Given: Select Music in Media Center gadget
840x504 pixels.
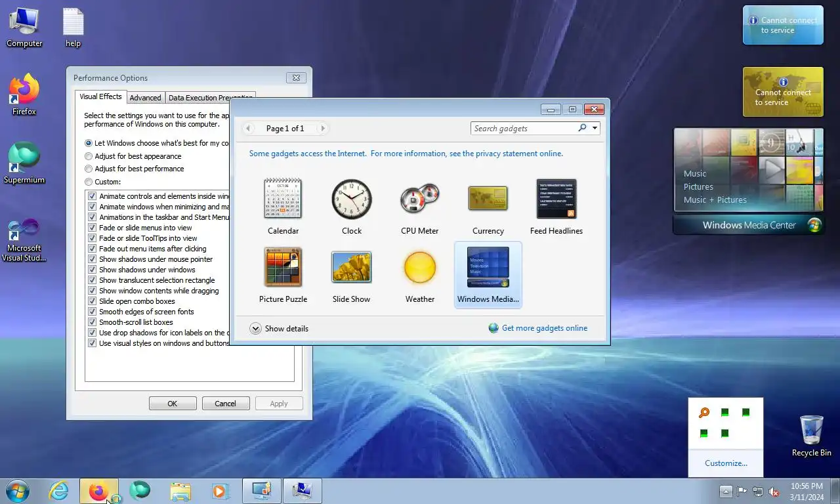Looking at the screenshot, I should [695, 174].
